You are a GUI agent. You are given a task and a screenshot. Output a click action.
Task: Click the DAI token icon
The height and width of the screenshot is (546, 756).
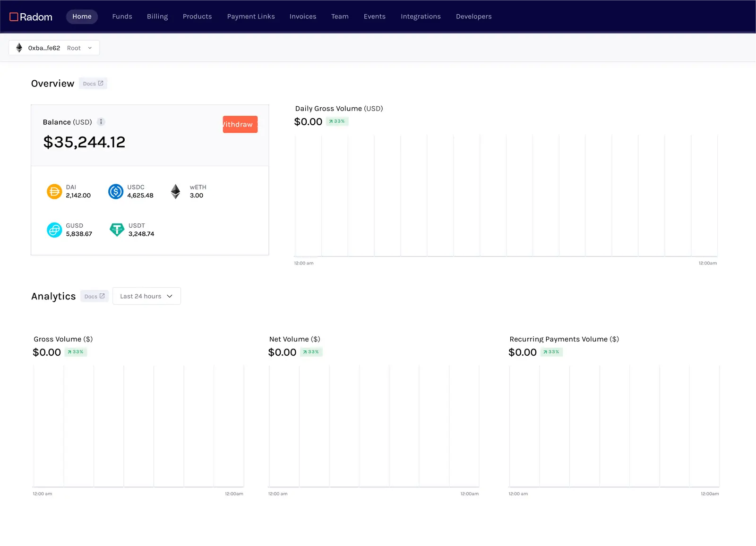pos(54,192)
